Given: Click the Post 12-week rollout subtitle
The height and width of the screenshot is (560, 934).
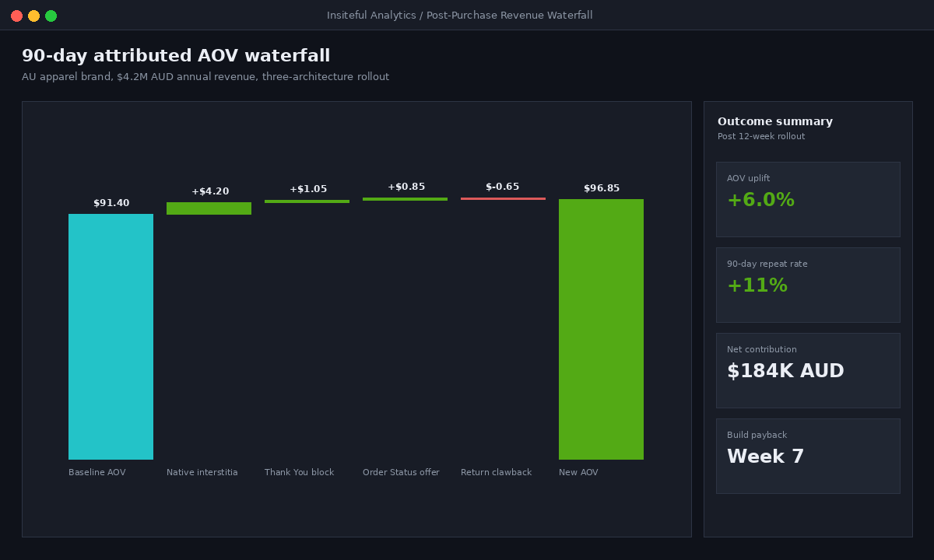Looking at the screenshot, I should [761, 137].
